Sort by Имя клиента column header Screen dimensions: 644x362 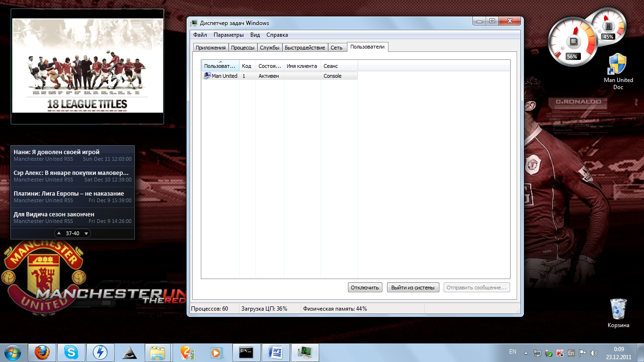[302, 66]
